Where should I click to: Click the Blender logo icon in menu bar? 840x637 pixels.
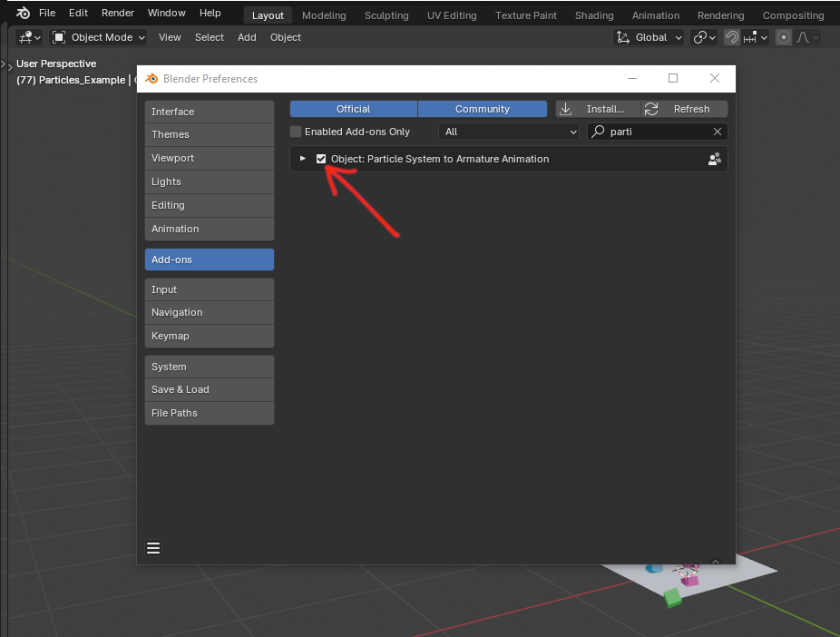[x=23, y=14]
